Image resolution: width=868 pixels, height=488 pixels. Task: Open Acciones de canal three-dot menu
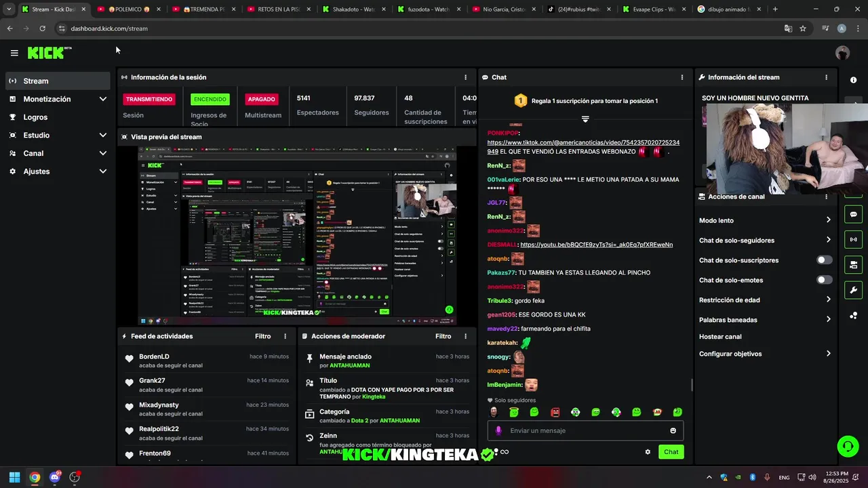pyautogui.click(x=826, y=197)
